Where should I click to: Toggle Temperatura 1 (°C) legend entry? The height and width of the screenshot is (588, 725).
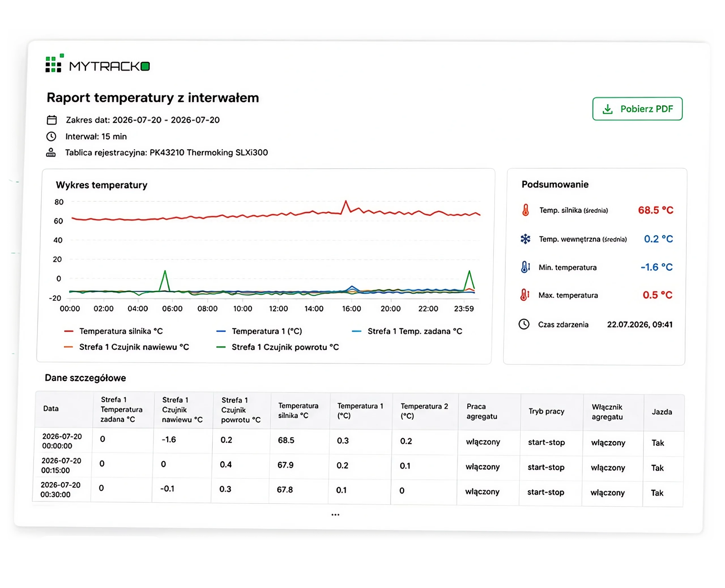point(259,331)
